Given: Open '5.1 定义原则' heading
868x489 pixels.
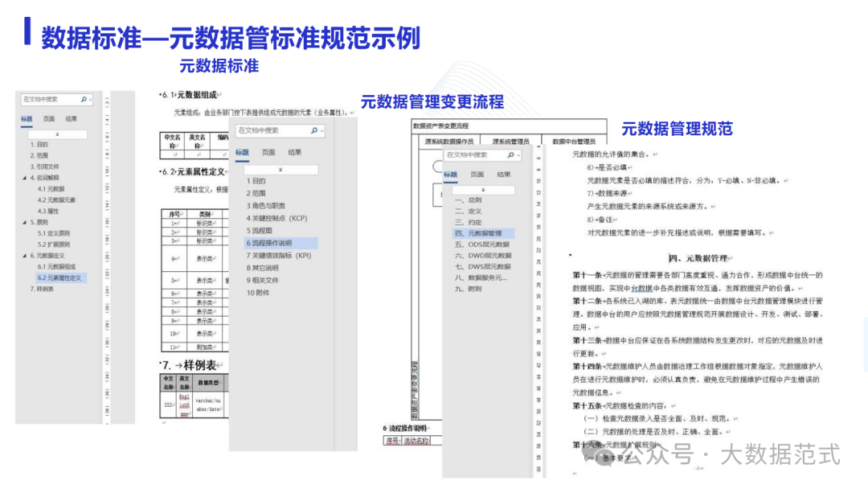Looking at the screenshot, I should point(54,233).
